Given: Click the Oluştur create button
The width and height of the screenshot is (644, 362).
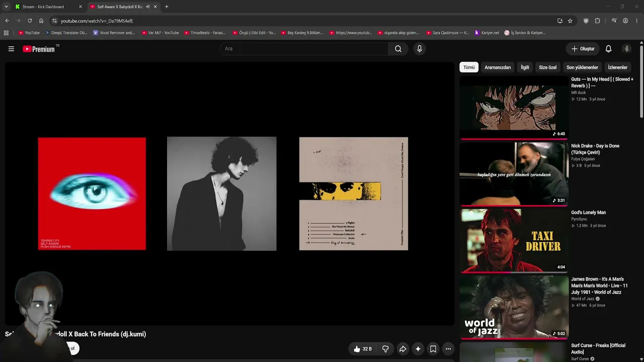Looking at the screenshot, I should tap(583, 49).
